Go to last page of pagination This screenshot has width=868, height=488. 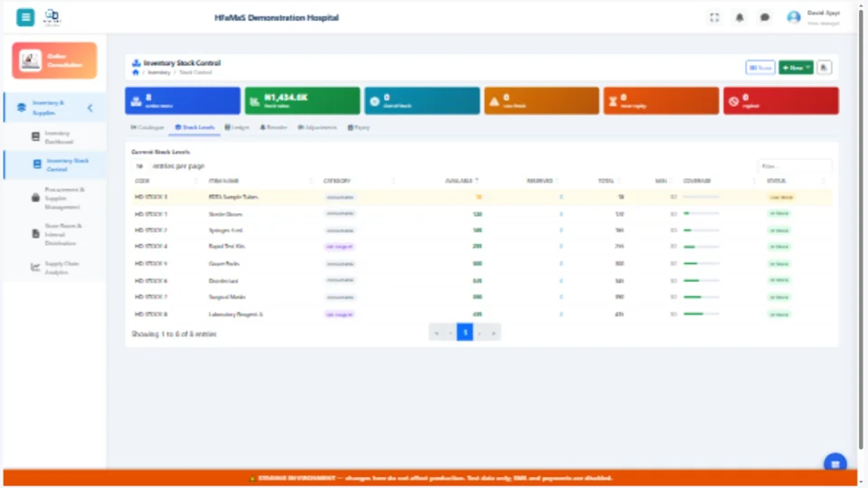pos(494,333)
